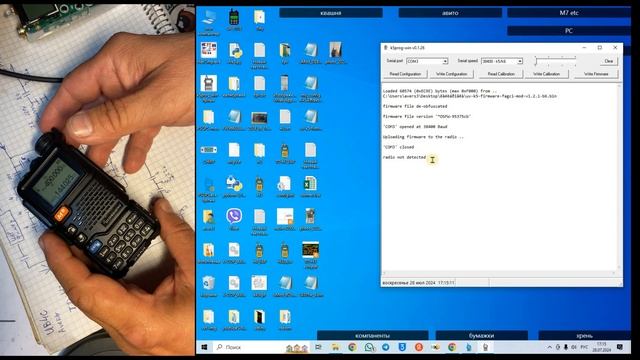Open the Windows Start menu
The height and width of the screenshot is (360, 640).
pos(204,347)
